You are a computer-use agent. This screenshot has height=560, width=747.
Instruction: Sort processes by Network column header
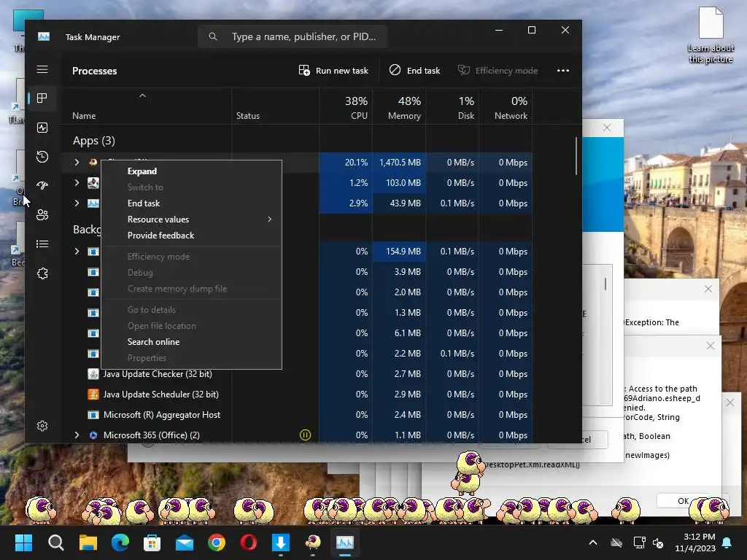click(x=506, y=108)
